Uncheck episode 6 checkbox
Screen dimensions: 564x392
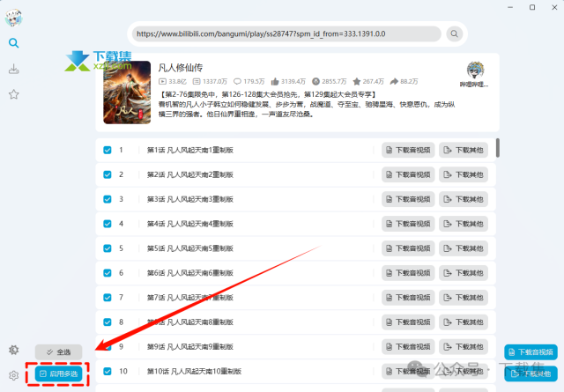click(x=108, y=273)
